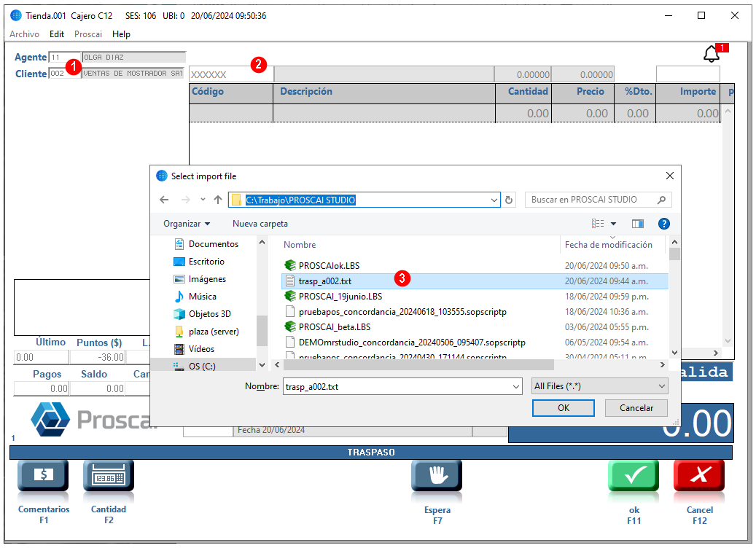
Task: Select PROSCAIok.LBS file icon
Action: pyautogui.click(x=290, y=265)
